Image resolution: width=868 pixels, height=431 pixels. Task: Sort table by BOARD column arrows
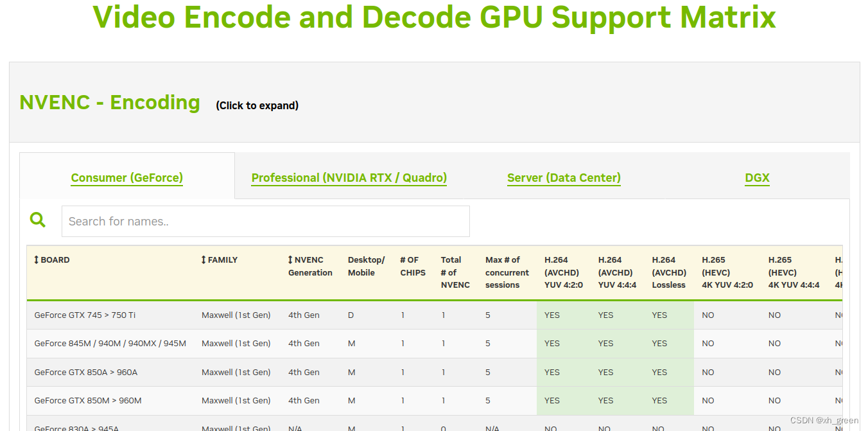tap(37, 260)
